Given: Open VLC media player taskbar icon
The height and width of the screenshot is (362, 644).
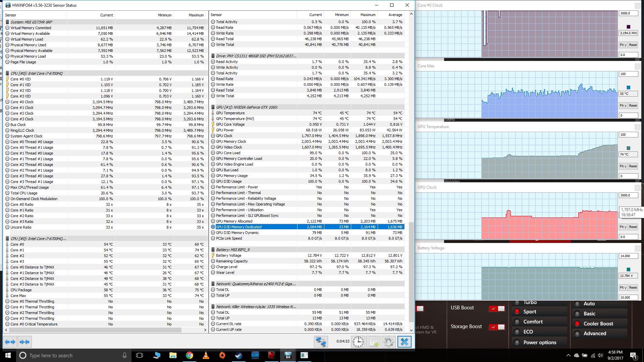Looking at the screenshot, I should (206, 355).
